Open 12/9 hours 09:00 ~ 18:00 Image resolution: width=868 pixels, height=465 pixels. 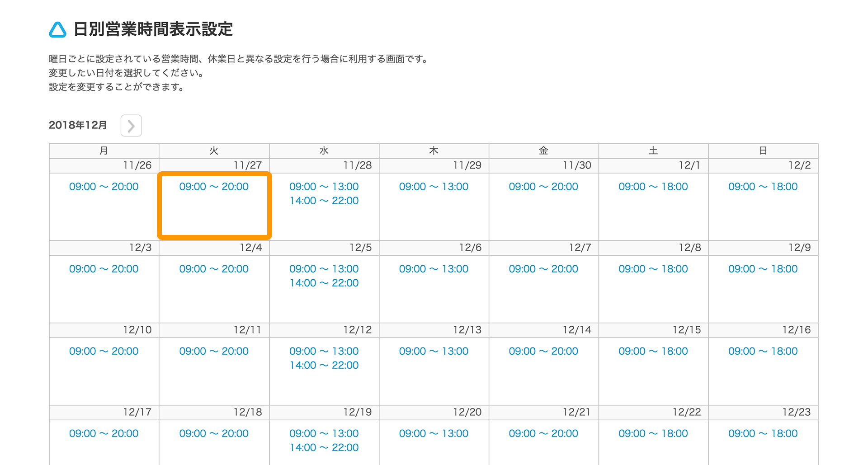click(x=763, y=269)
